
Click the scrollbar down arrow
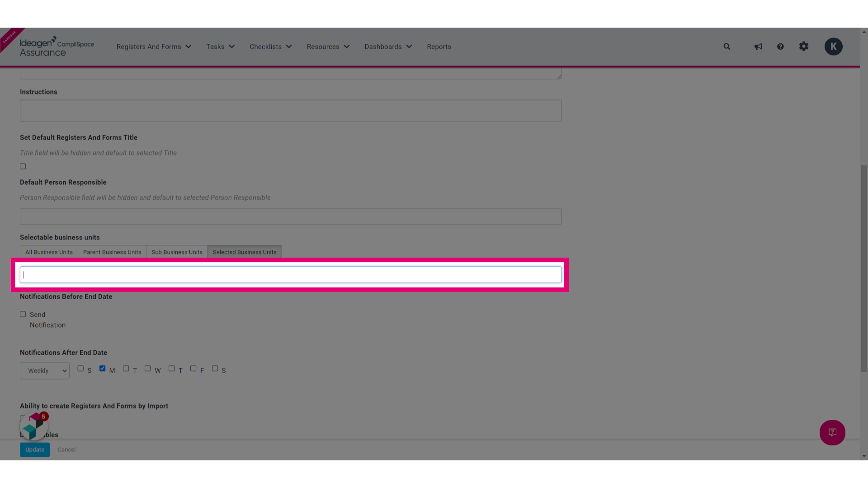[864, 456]
